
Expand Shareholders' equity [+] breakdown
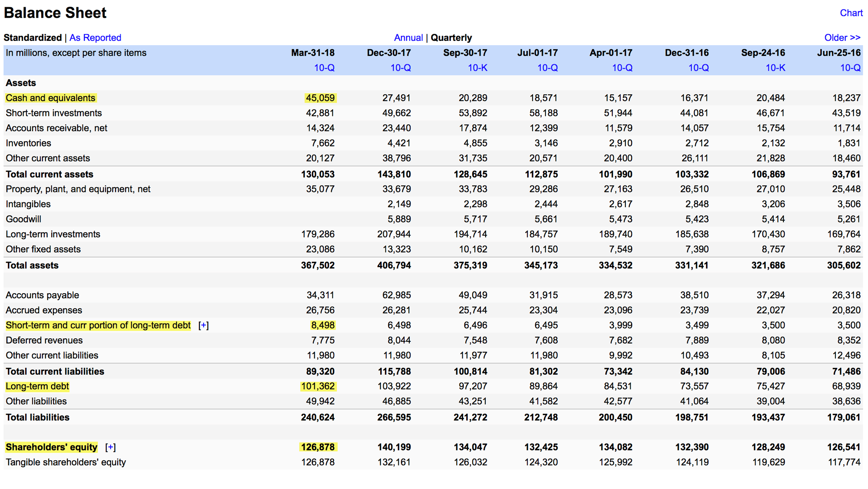point(111,447)
